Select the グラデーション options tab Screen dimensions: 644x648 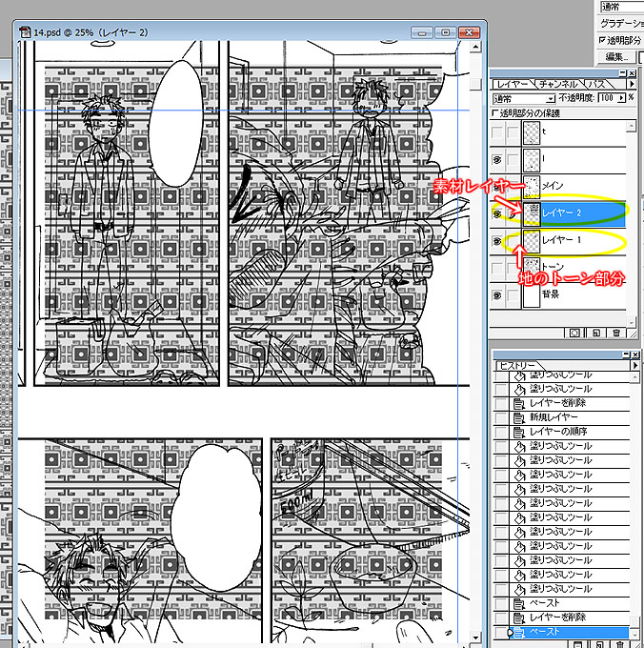(x=621, y=24)
